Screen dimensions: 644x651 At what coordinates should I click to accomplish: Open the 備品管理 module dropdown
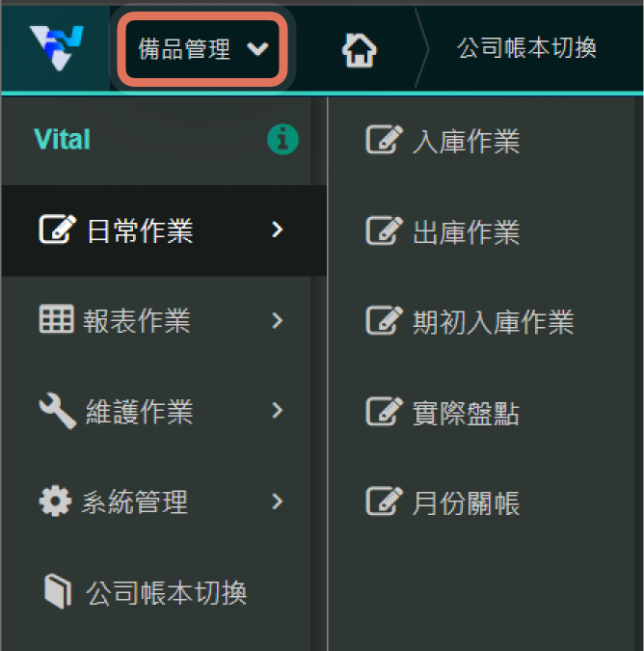pyautogui.click(x=202, y=49)
